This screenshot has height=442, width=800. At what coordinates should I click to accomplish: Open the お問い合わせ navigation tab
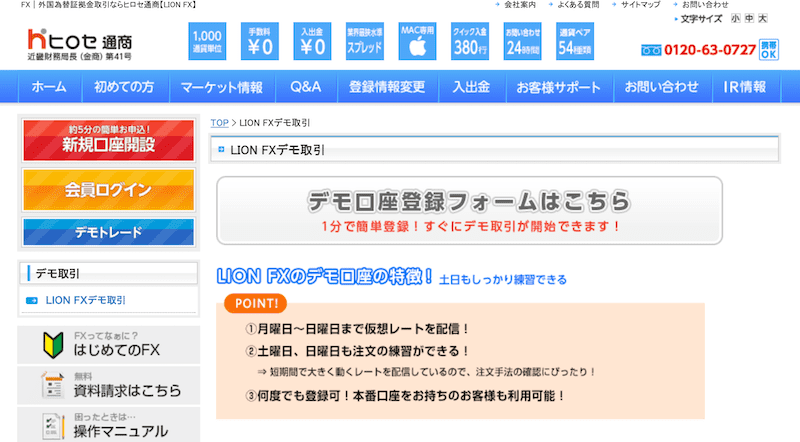pyautogui.click(x=662, y=87)
